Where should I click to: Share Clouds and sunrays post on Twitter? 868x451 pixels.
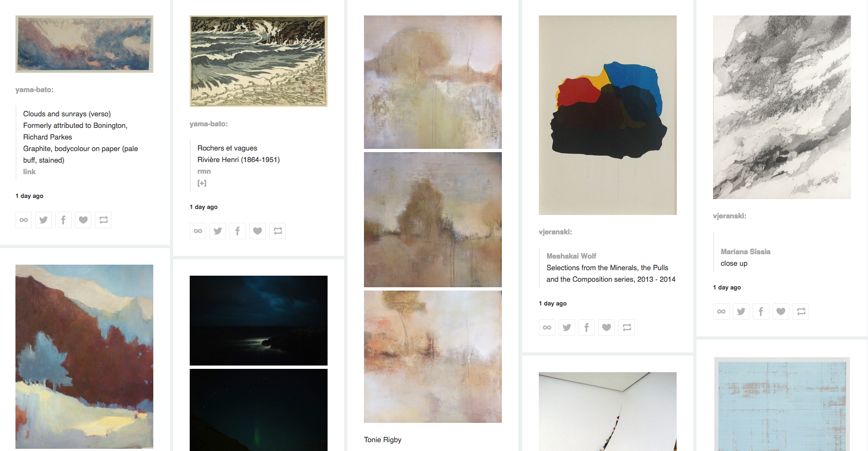coord(44,220)
